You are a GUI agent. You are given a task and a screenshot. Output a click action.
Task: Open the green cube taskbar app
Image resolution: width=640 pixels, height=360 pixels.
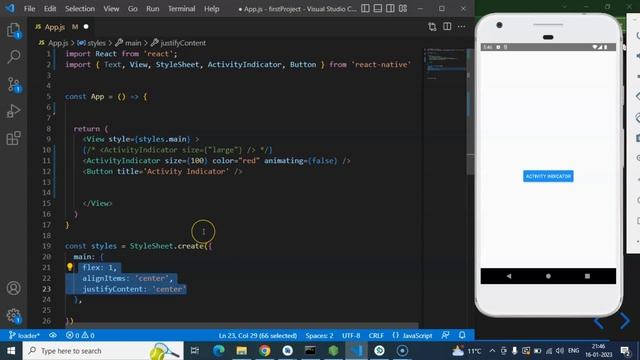click(333, 351)
